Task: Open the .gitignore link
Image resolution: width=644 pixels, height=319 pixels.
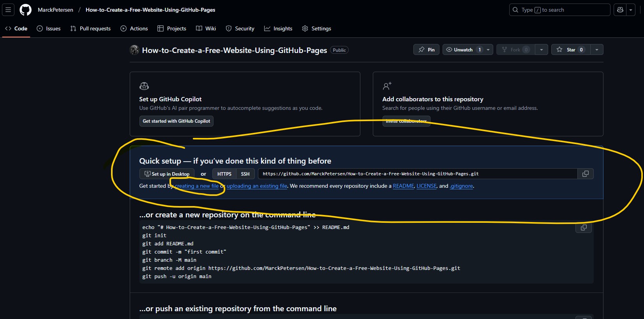Action: pyautogui.click(x=462, y=186)
